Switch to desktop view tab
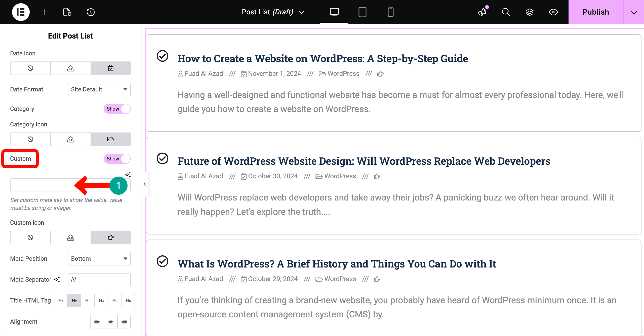 coord(334,12)
